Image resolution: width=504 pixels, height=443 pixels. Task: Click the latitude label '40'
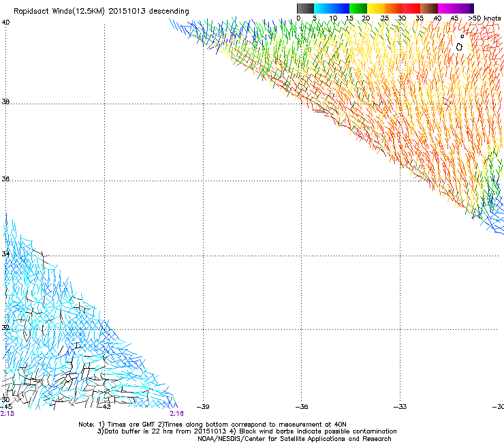pos(5,22)
